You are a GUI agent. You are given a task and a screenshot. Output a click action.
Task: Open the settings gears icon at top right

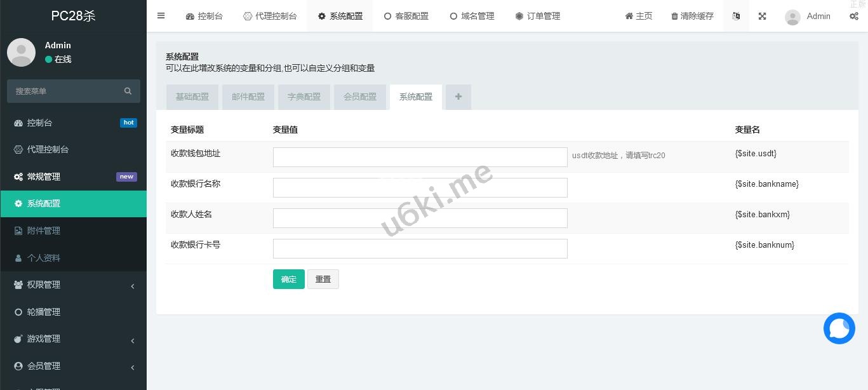click(x=854, y=16)
